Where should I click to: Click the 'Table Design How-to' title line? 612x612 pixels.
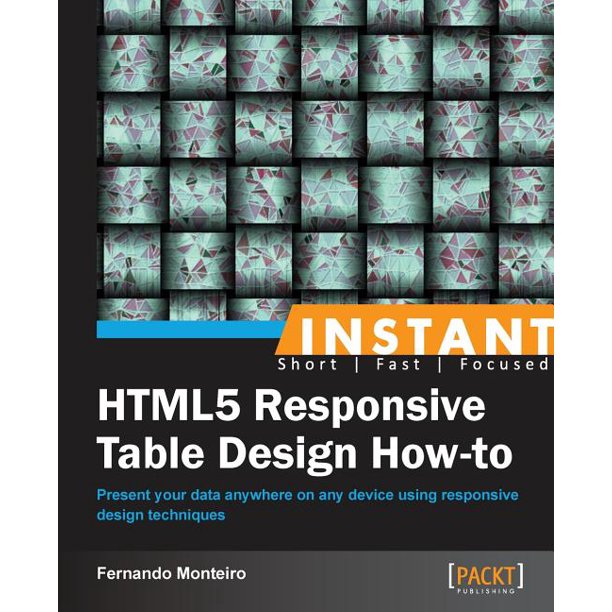[305, 454]
